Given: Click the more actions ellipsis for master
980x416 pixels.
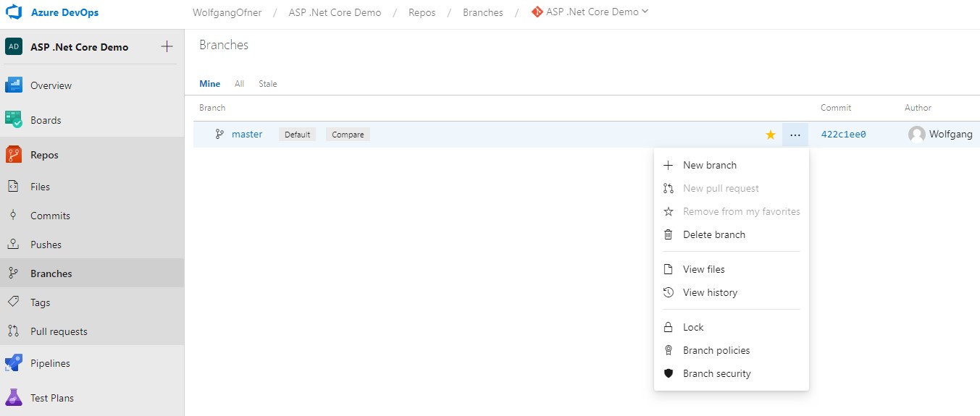Looking at the screenshot, I should coord(795,135).
